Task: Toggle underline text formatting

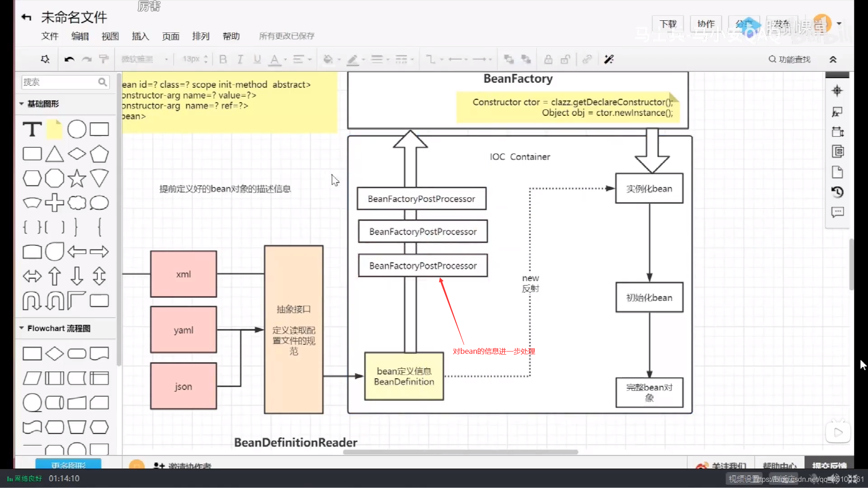Action: [257, 59]
